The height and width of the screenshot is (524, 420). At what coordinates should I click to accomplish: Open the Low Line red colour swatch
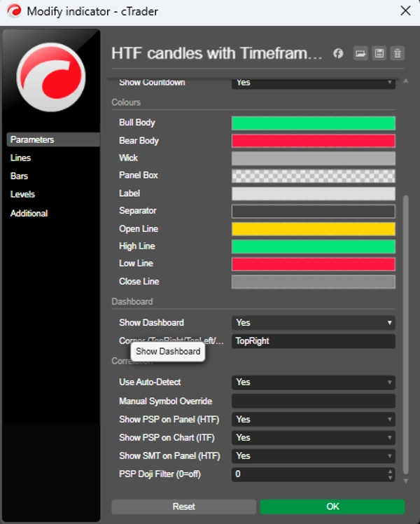click(x=313, y=264)
